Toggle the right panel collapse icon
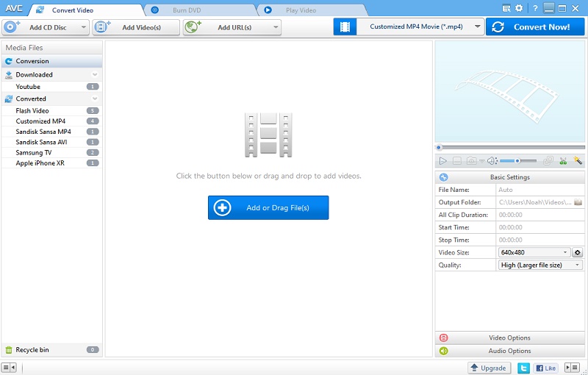The image size is (588, 375). [573, 368]
